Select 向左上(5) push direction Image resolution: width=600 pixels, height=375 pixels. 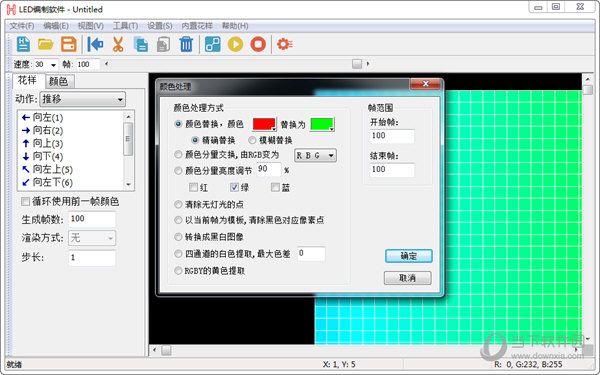click(x=47, y=170)
